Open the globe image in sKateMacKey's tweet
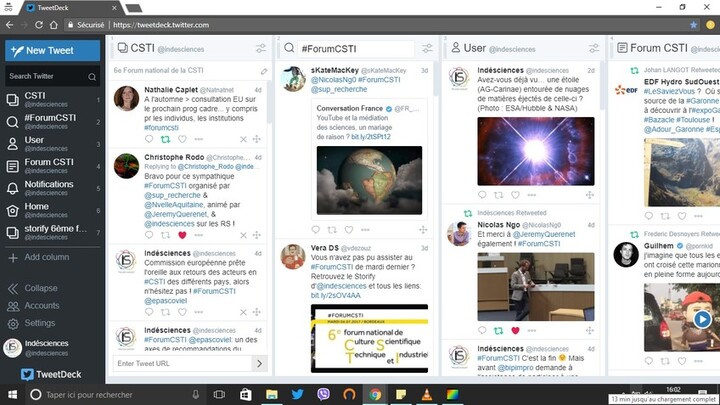The image size is (720, 405). tap(369, 180)
